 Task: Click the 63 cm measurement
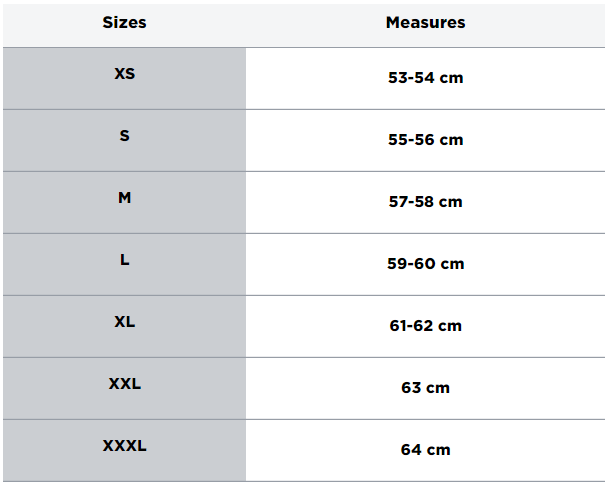click(x=425, y=387)
